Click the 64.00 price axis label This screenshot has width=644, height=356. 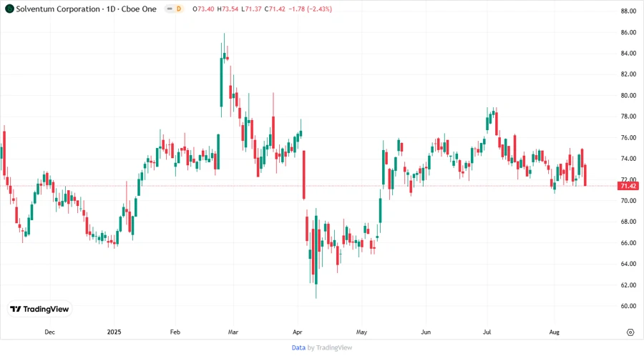click(628, 264)
